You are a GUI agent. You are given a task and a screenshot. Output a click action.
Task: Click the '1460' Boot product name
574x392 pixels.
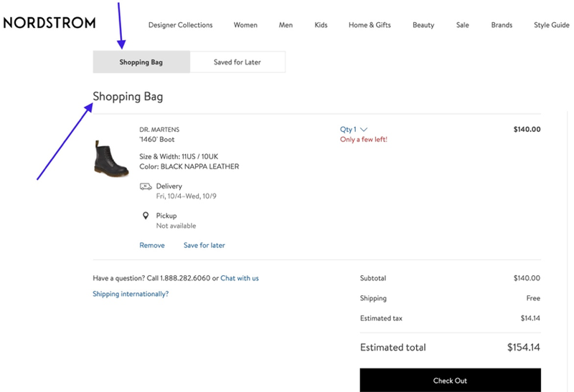156,139
